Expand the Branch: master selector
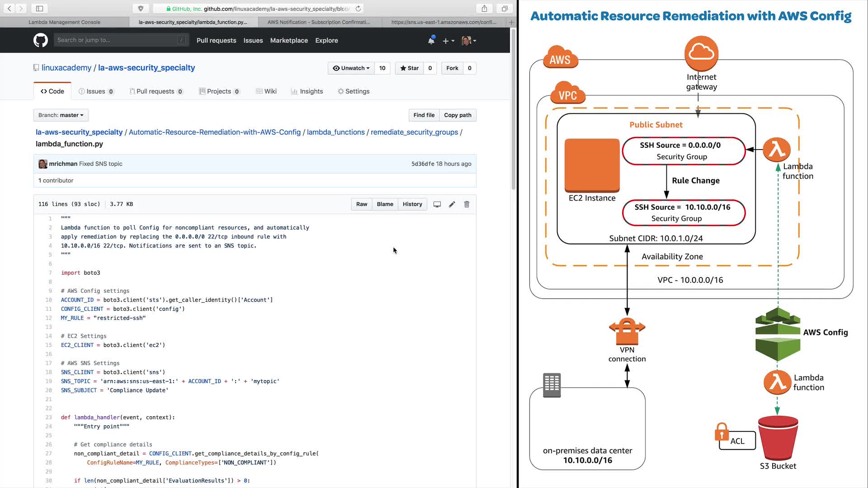This screenshot has width=868, height=488. tap(61, 115)
